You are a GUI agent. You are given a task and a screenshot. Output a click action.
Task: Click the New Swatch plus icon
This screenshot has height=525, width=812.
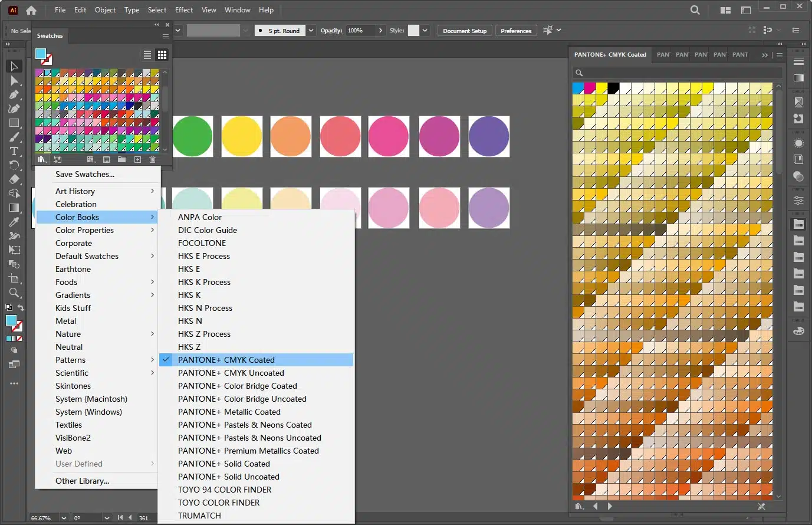coord(137,159)
